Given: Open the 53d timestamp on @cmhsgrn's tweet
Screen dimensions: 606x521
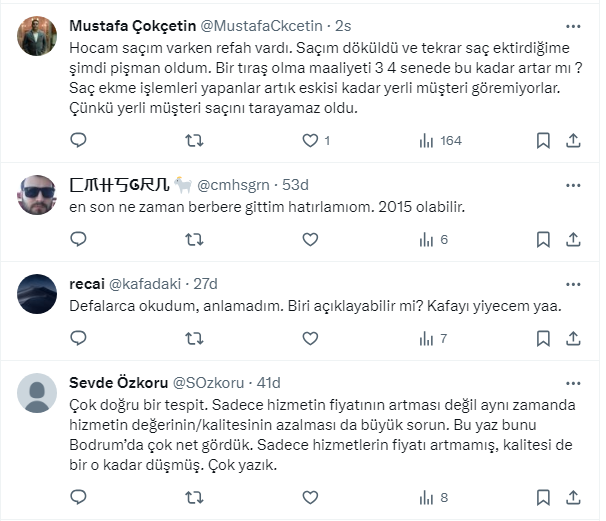Looking at the screenshot, I should tap(295, 184).
